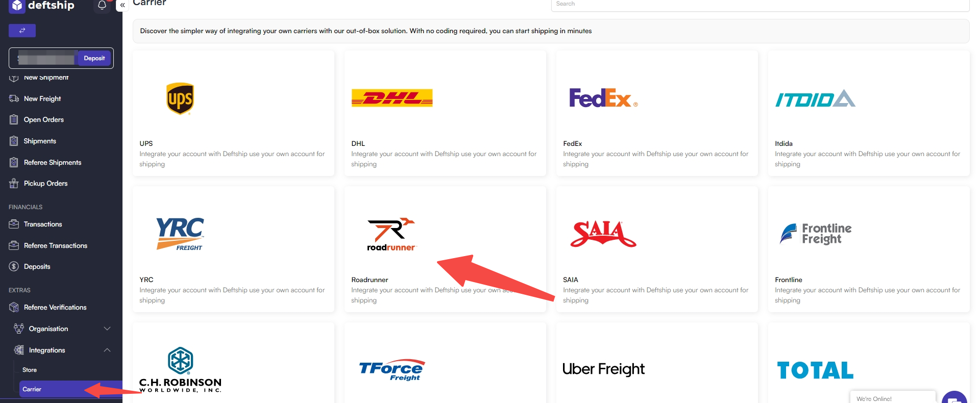Click the purple swap arrows button
Image resolution: width=980 pixels, height=403 pixels.
tap(22, 31)
